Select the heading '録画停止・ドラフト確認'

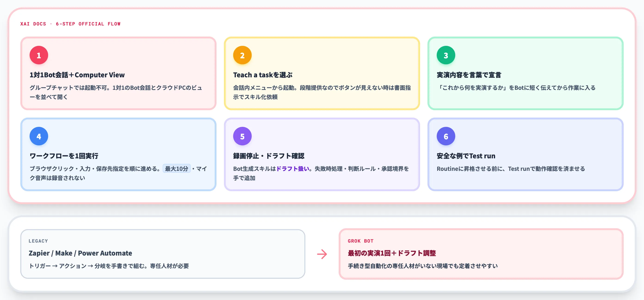(269, 156)
